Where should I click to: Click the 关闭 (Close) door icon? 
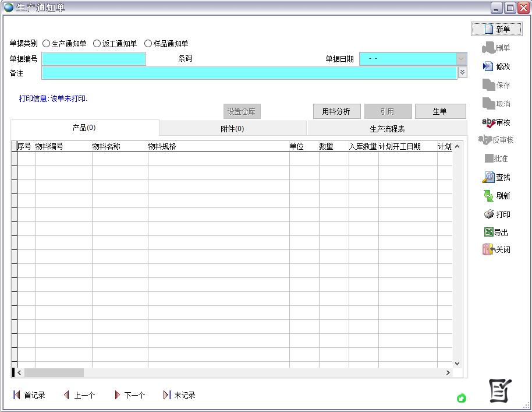tap(488, 249)
